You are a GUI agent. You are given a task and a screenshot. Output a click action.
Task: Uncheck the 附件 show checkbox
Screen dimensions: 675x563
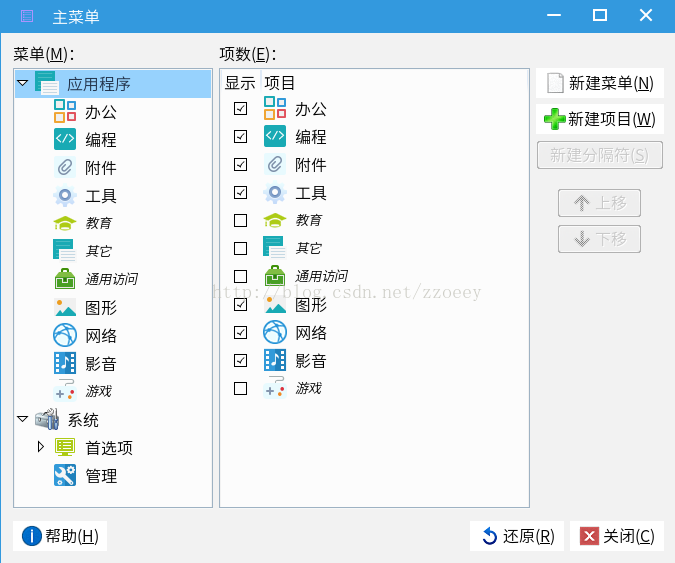tap(240, 164)
